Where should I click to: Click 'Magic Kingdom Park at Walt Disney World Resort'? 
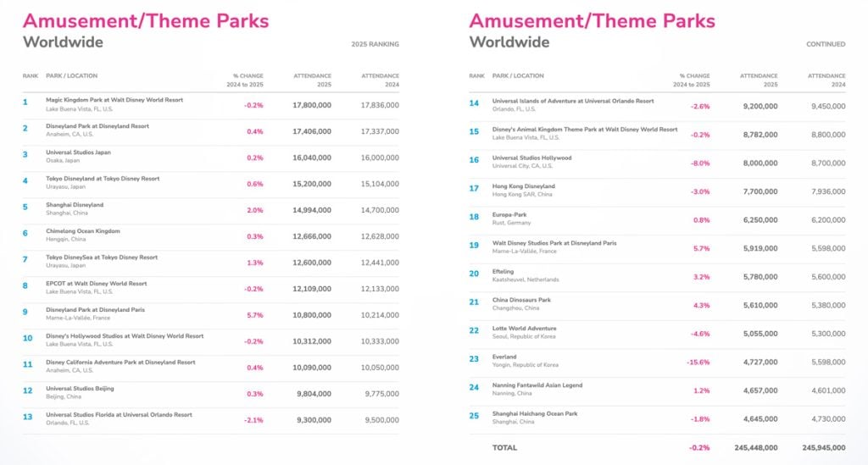click(x=114, y=100)
